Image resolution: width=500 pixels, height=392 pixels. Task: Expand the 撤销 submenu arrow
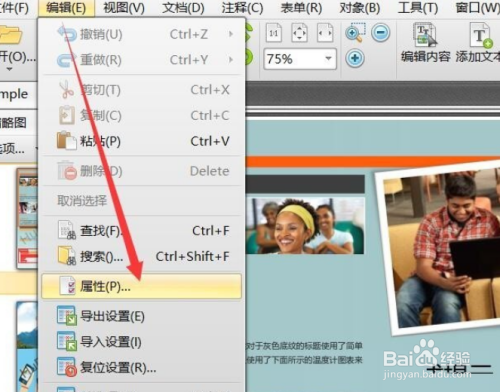231,34
